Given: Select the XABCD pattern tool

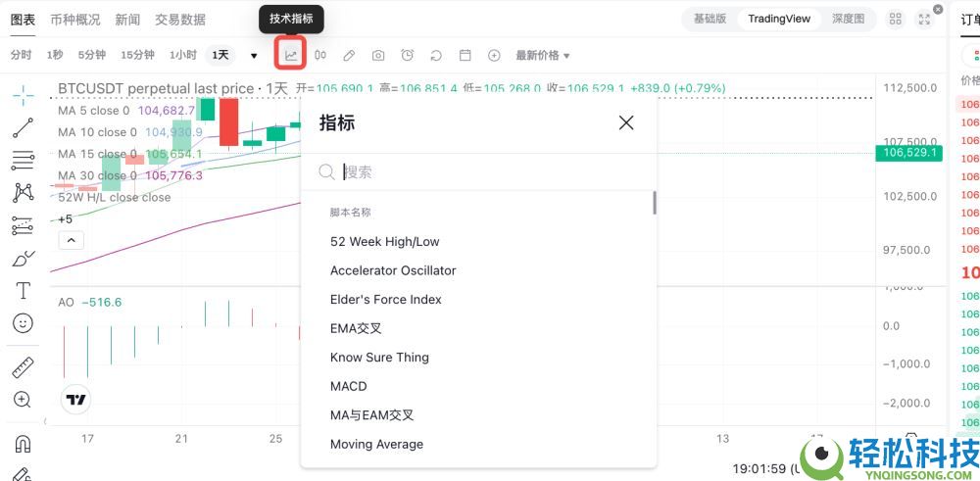Looking at the screenshot, I should point(24,192).
